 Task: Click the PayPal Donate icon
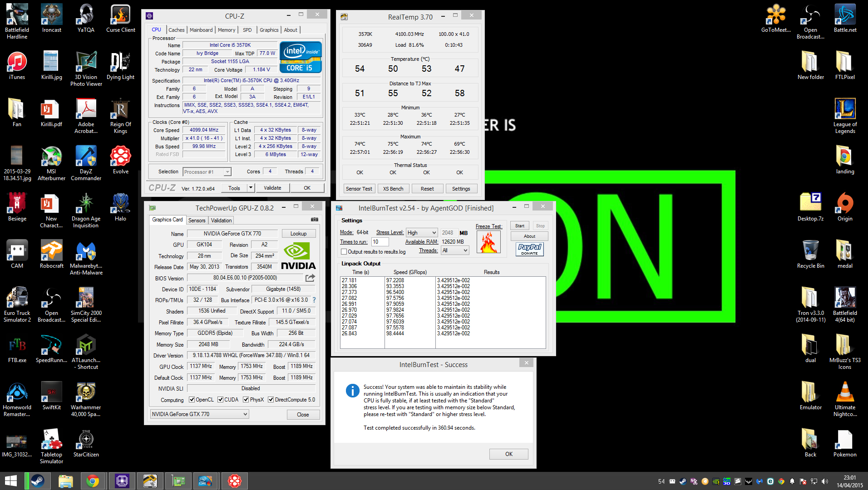click(529, 249)
